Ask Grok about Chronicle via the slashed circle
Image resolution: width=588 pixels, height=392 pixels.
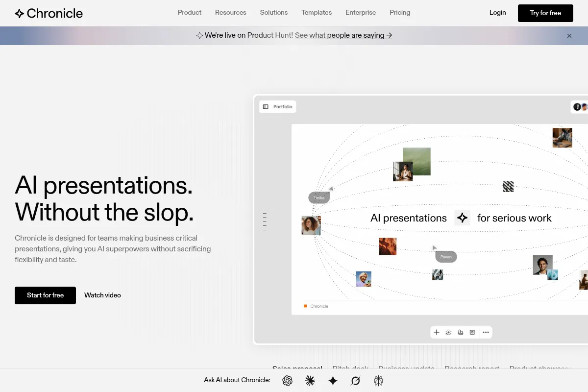[x=355, y=381]
